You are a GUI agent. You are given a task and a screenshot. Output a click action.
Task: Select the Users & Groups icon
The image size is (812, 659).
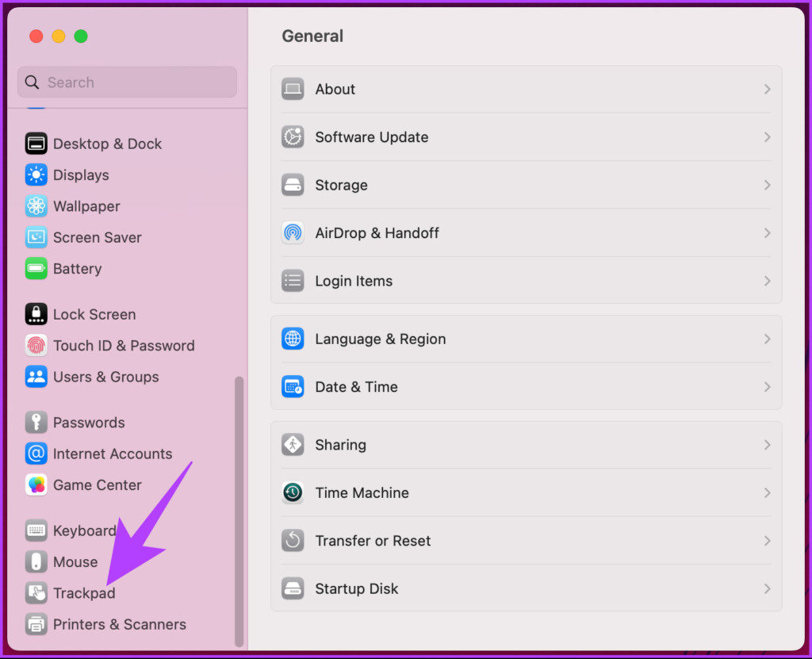tap(36, 377)
